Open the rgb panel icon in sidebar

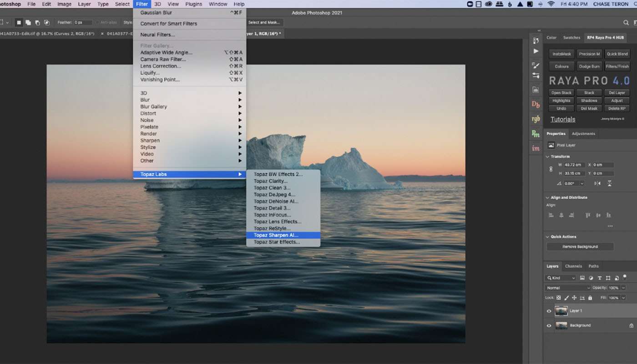(x=536, y=119)
